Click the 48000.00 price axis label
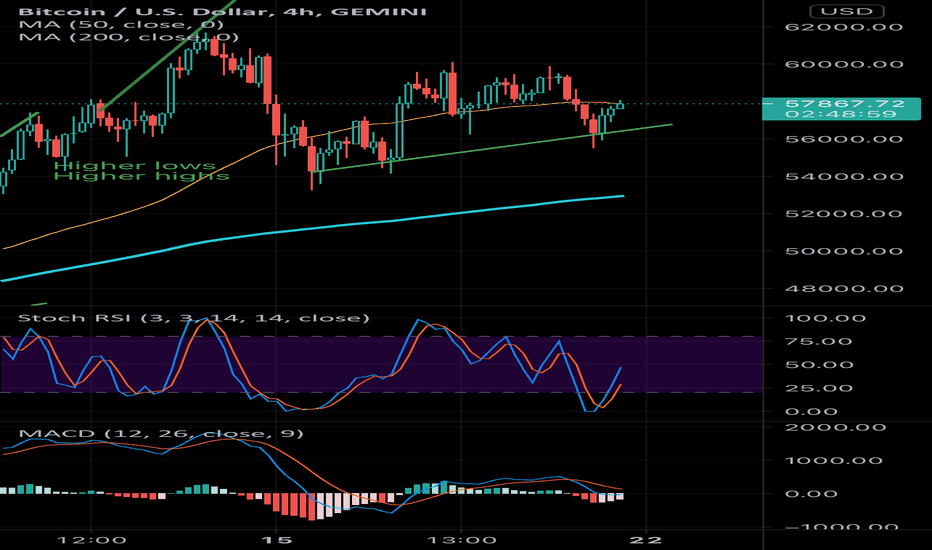Viewport: 932px width, 550px height. 844,289
